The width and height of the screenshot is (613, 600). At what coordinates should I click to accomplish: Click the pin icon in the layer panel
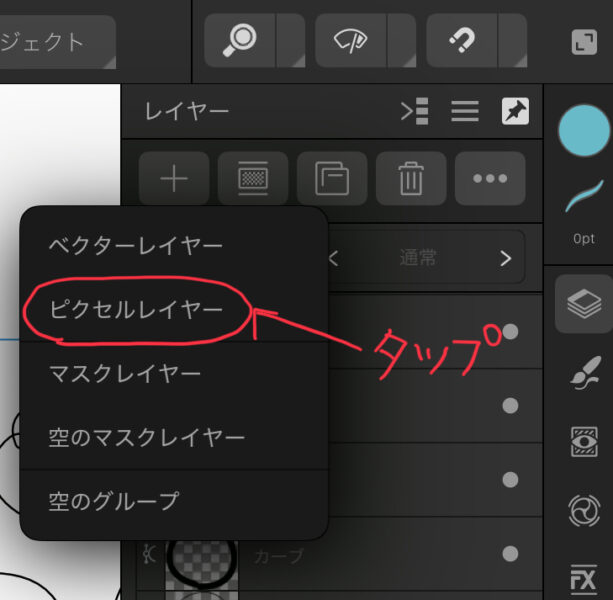tap(515, 111)
